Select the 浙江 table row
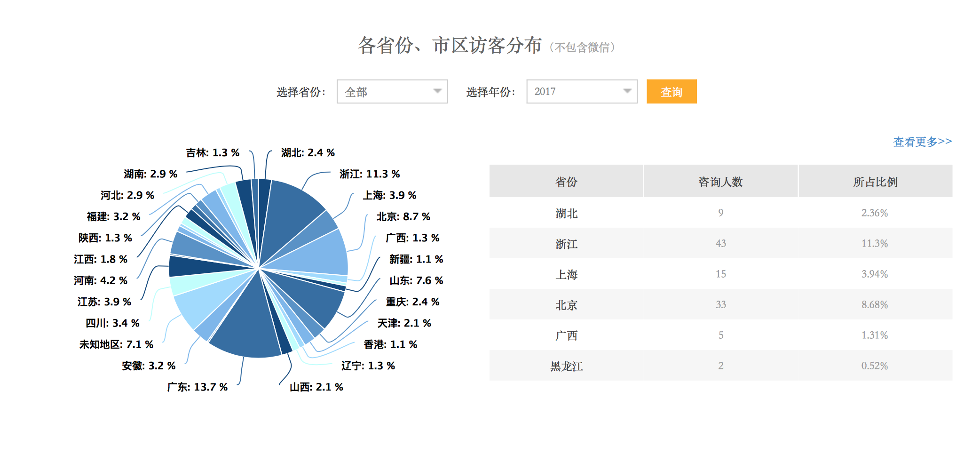This screenshot has height=462, width=980. 720,243
